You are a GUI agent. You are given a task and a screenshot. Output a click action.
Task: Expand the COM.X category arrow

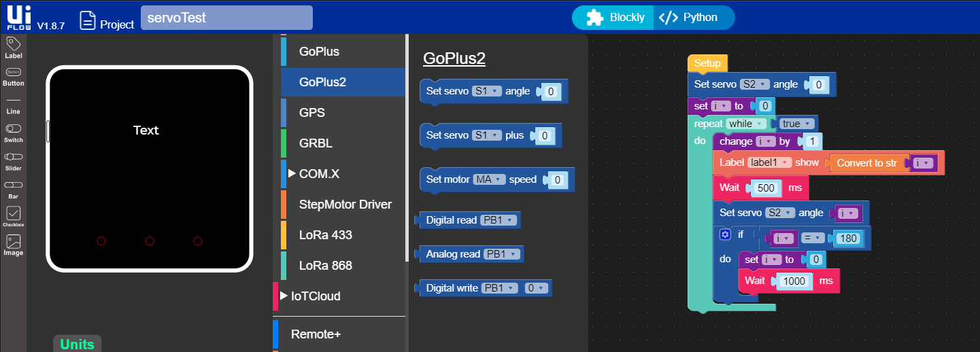[x=292, y=173]
